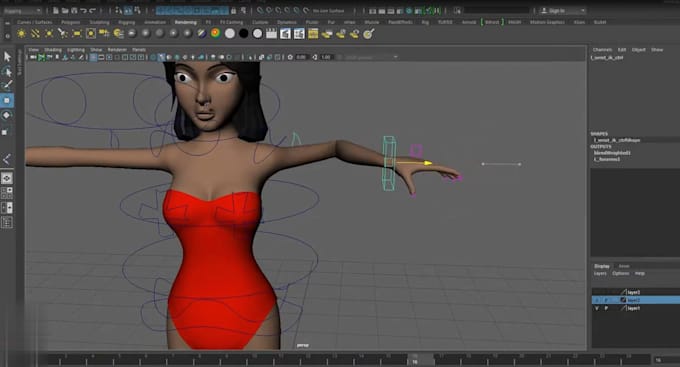
Task: Open the viewport View menu
Action: coord(33,50)
